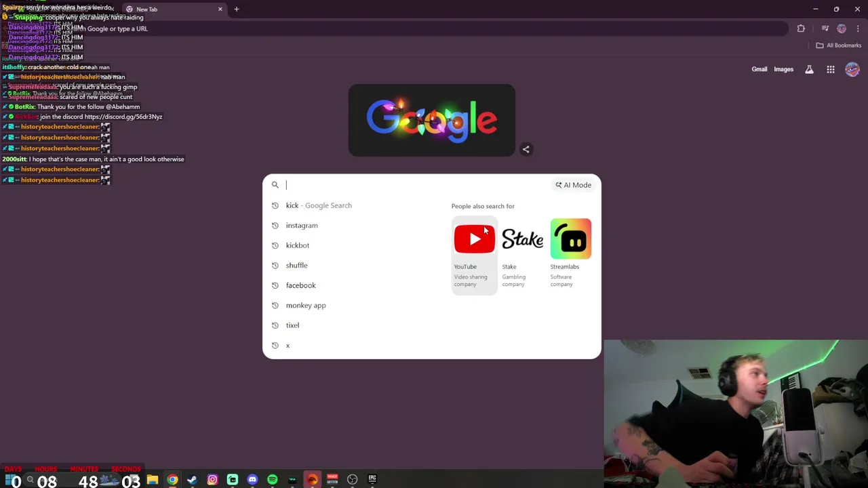Open the Gmail link
Screen dimensions: 868x488
coord(759,69)
